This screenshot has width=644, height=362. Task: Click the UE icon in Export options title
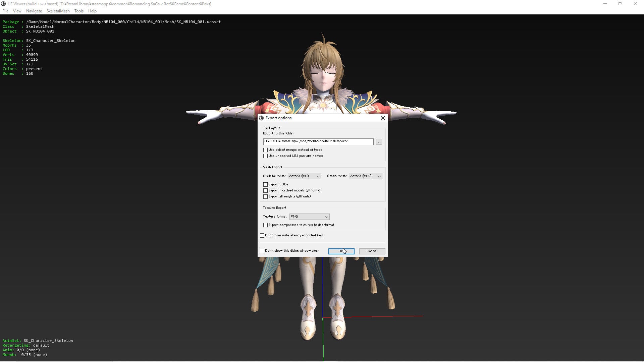262,118
